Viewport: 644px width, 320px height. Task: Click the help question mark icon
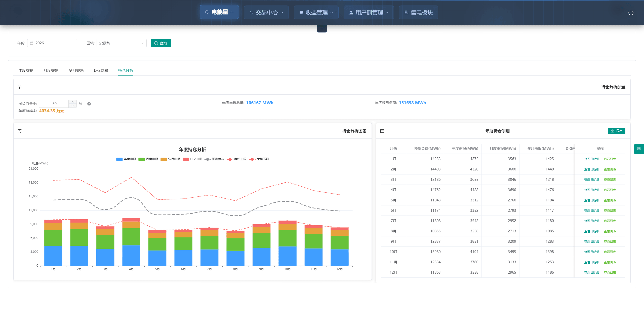point(89,104)
